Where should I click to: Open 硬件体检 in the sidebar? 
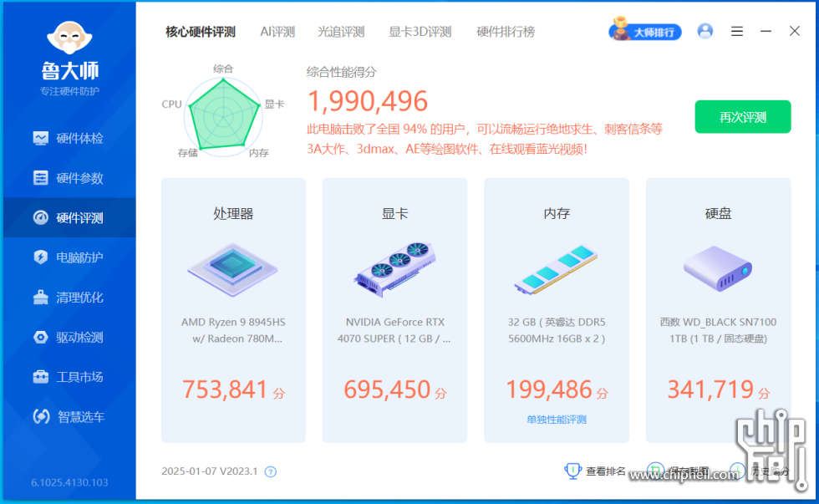[x=69, y=139]
